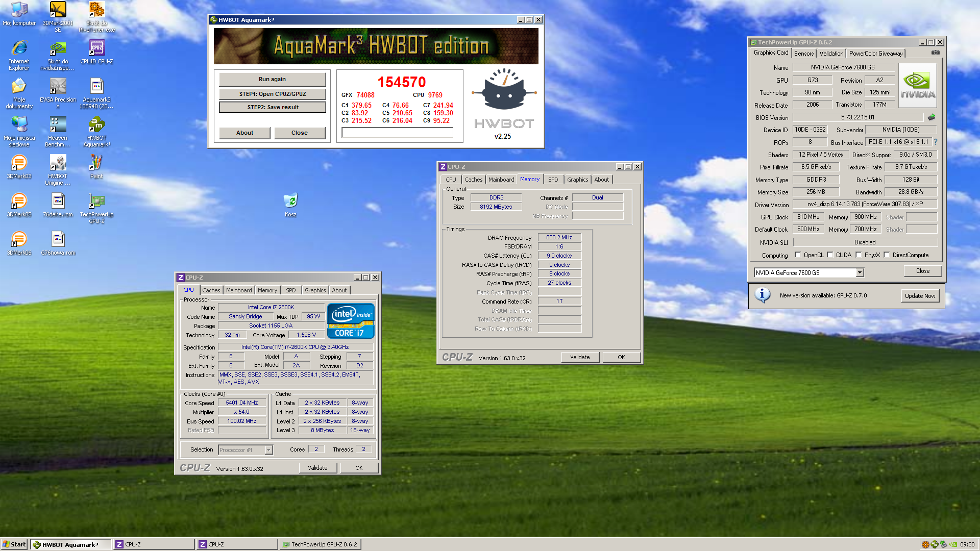Click Run again in HWBOT Aquamark3
The image size is (980, 551).
272,79
